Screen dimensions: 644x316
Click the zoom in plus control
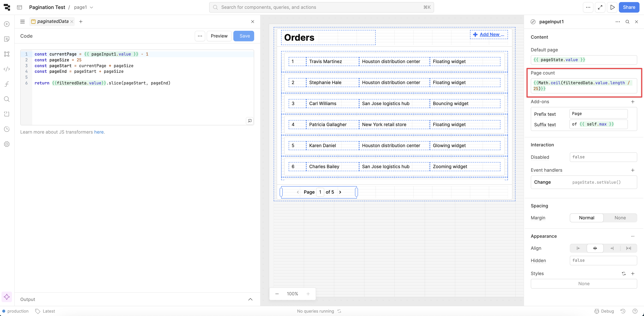tap(308, 294)
